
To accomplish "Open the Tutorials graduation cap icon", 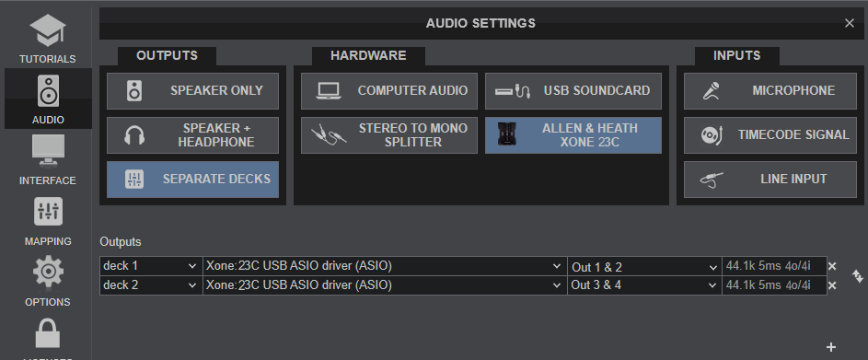I will (x=48, y=31).
